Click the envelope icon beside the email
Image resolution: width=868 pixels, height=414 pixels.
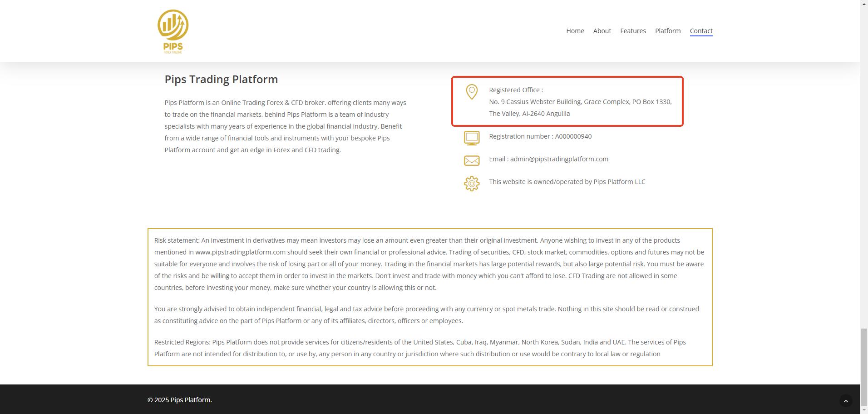[x=472, y=160]
